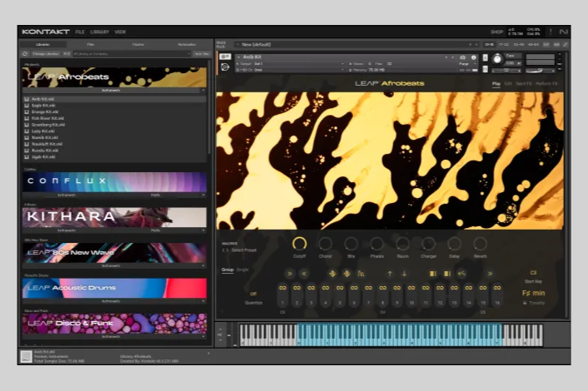588x391 pixels.
Task: Click the camera snapshot icon
Action: 463,57
